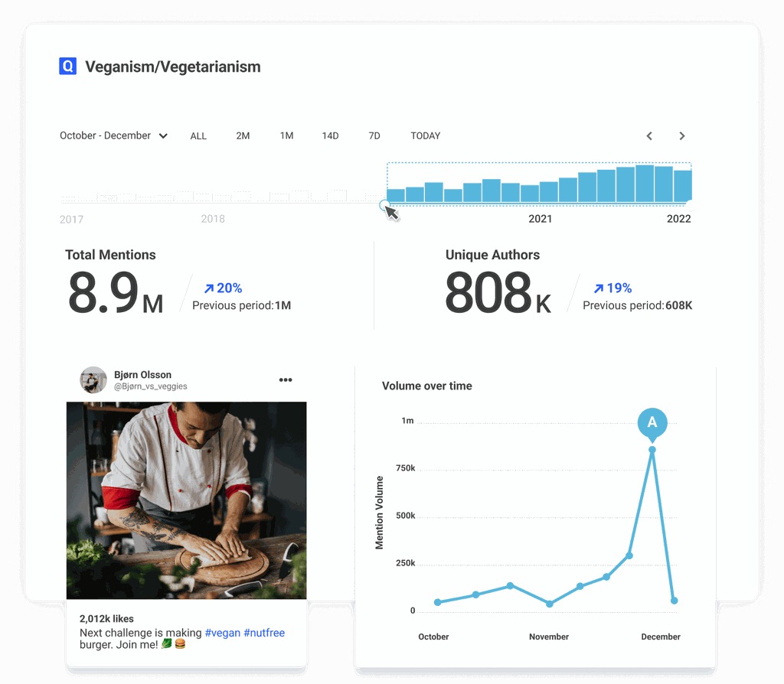This screenshot has height=684, width=784.
Task: Open the #vegan hashtag link
Action: click(x=222, y=633)
